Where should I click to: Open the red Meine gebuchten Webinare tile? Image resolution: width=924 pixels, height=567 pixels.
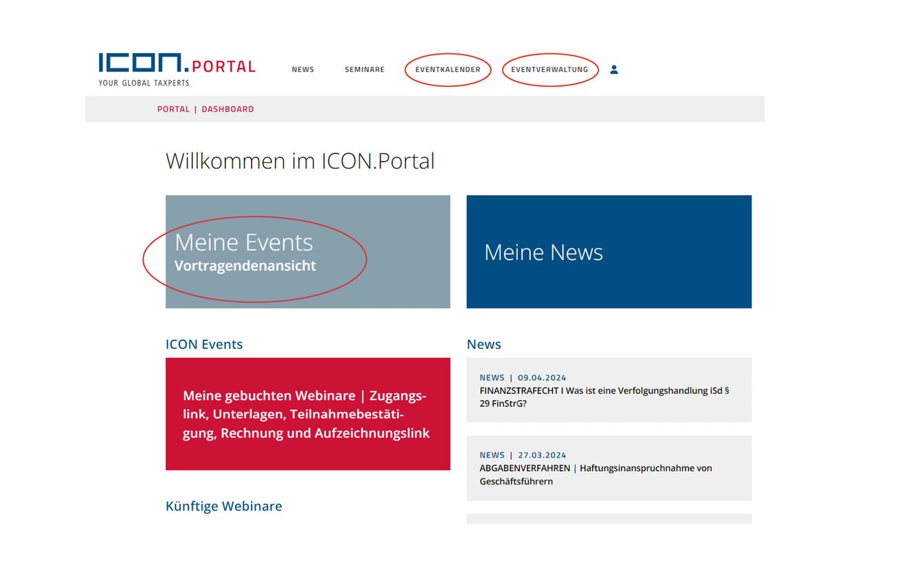(308, 414)
